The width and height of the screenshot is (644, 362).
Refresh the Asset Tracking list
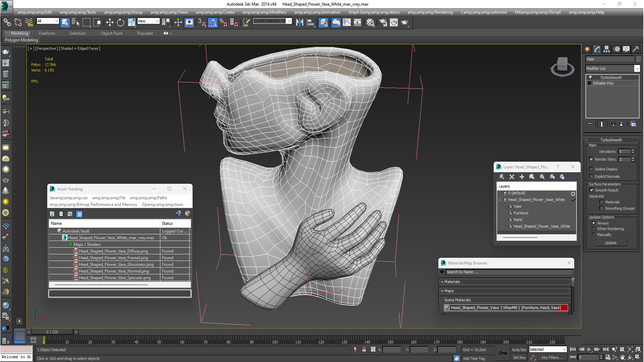(x=52, y=214)
